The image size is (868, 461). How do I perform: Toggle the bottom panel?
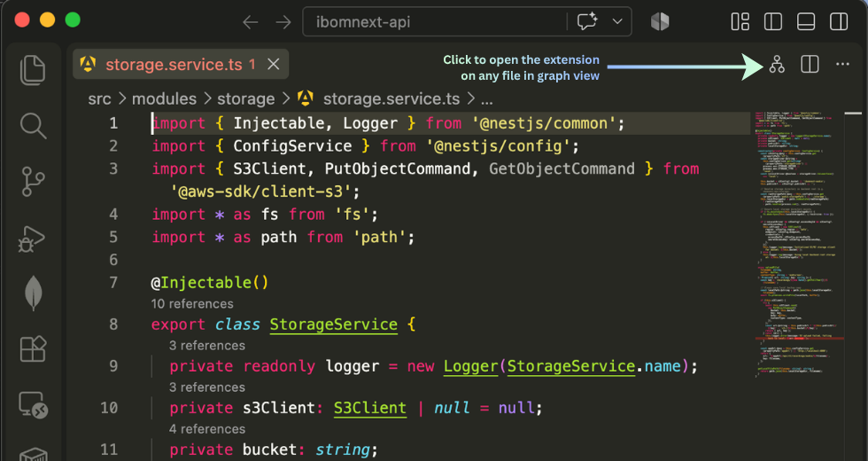coord(806,21)
